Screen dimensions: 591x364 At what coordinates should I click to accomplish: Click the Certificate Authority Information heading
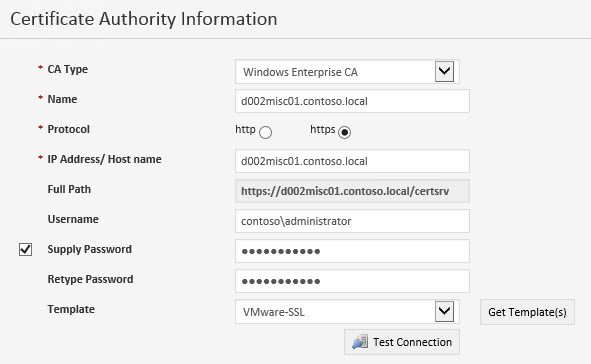144,19
